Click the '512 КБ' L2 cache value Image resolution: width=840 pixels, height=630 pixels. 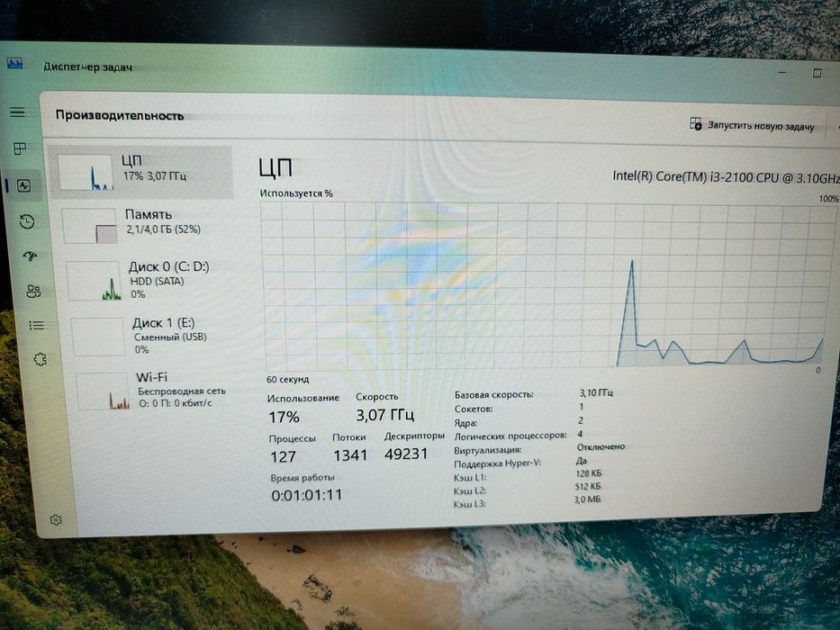[588, 486]
